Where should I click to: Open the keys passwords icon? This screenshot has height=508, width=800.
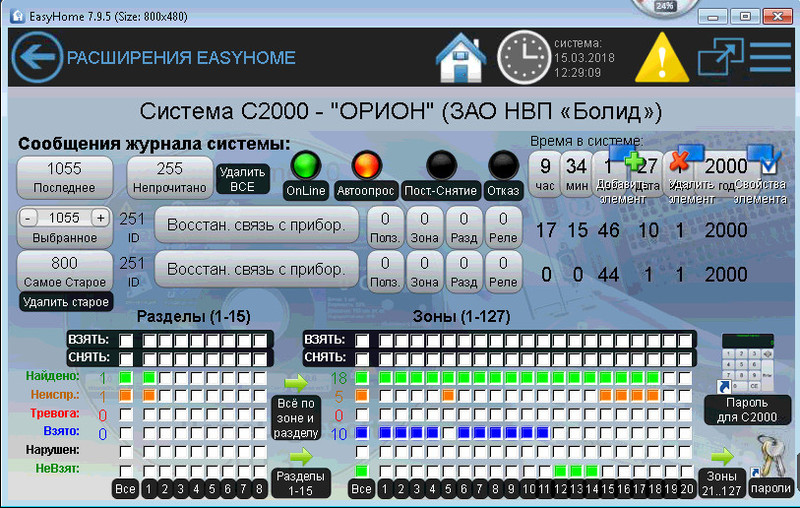tap(769, 461)
